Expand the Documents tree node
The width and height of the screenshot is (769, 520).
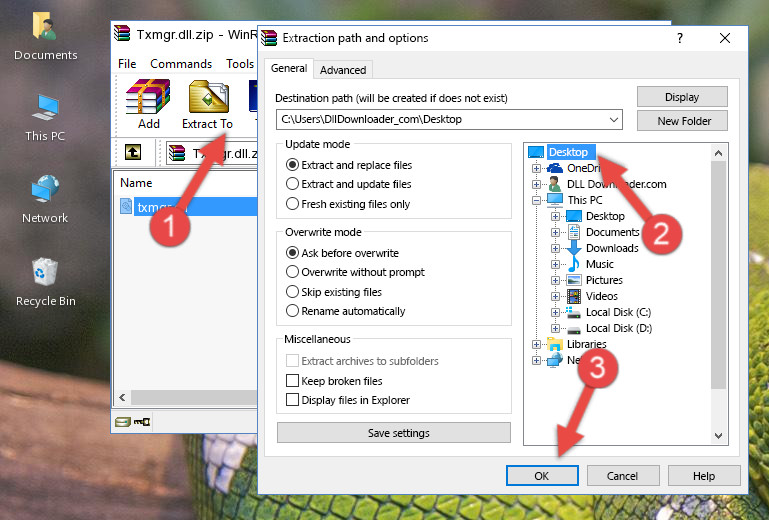click(555, 233)
